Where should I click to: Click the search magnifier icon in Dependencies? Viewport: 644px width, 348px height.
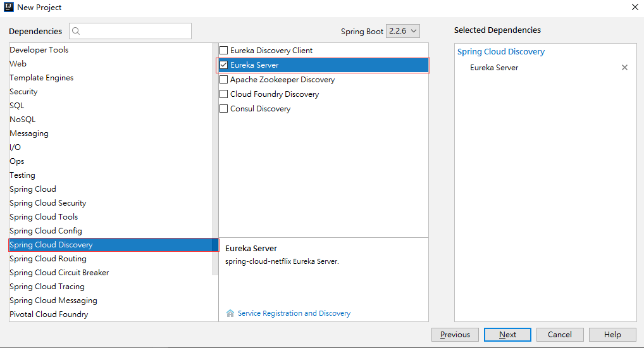76,31
